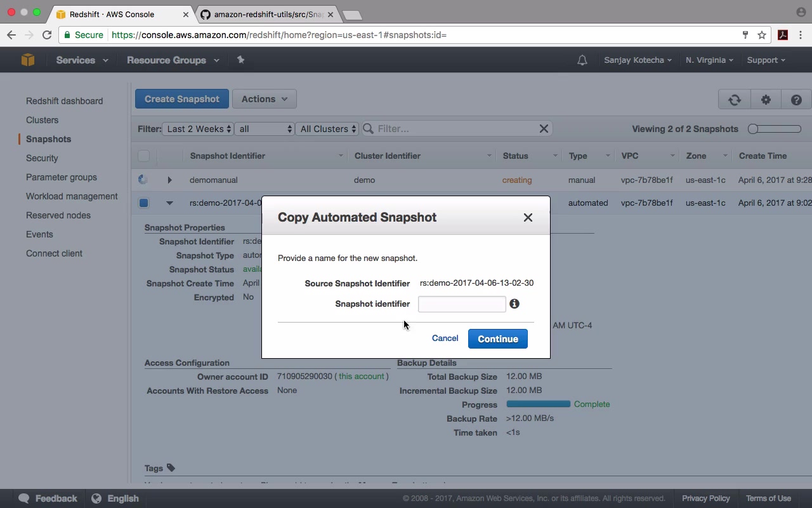The width and height of the screenshot is (812, 508).
Task: Open Reserved nodes page
Action: pyautogui.click(x=58, y=215)
